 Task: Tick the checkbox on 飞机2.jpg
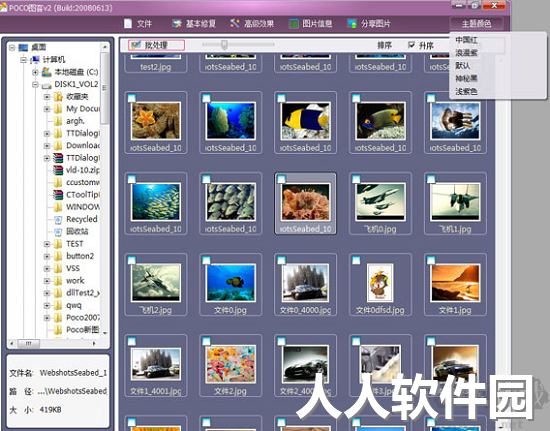point(132,261)
